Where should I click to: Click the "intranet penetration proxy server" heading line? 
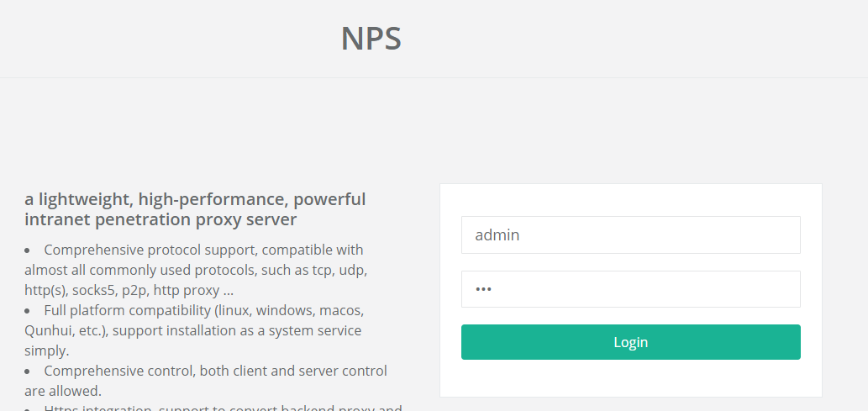(160, 219)
